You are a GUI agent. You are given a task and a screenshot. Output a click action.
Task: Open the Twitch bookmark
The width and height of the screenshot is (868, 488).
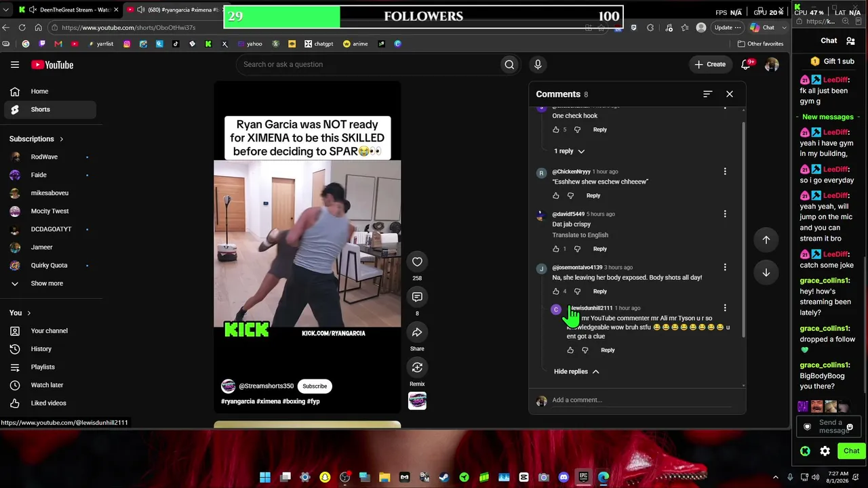point(42,44)
